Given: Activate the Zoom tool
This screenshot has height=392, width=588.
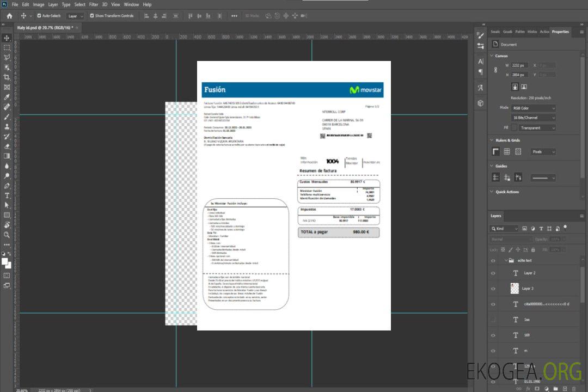Looking at the screenshot, I should click(x=7, y=235).
